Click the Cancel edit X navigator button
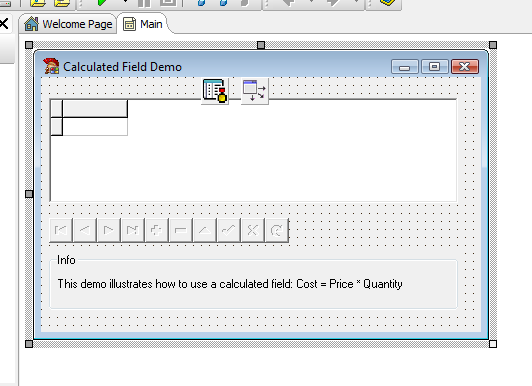The image size is (532, 386). (252, 230)
